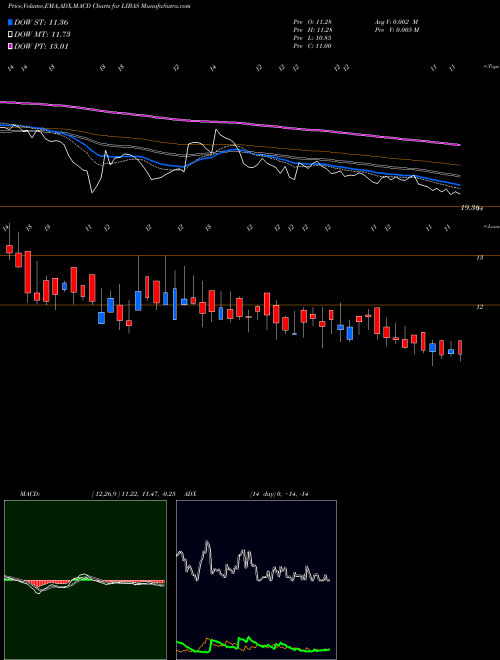Select the 'DOW PT: 13.01' label
500x660 pixels.
coord(41,46)
